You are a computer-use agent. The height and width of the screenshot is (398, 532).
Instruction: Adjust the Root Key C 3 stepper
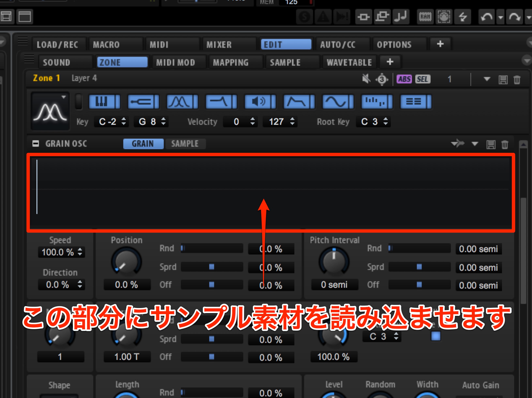386,121
